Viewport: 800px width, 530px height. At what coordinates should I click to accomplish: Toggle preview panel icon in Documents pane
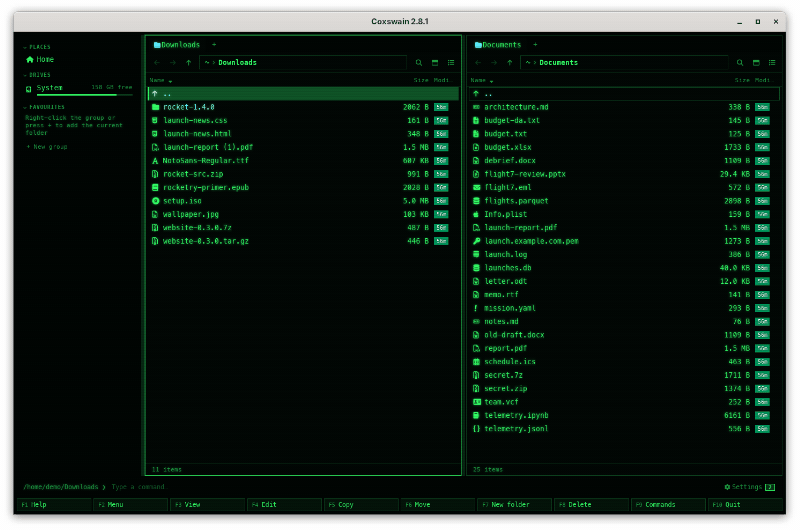tap(756, 63)
